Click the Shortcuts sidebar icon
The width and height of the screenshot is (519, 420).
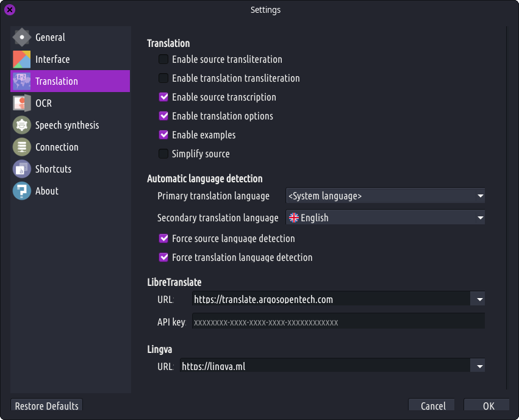pos(22,169)
